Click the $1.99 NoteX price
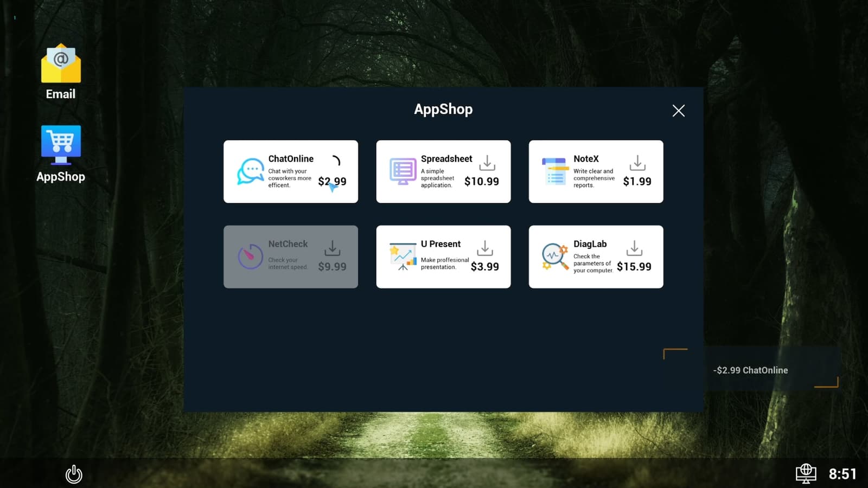 click(x=637, y=182)
